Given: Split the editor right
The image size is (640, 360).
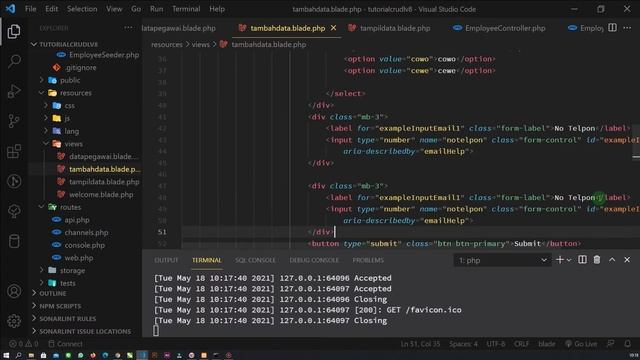Looking at the screenshot, I should pos(612,28).
